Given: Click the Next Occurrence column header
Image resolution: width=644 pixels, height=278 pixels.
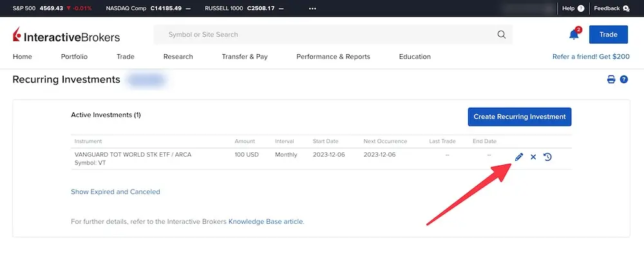Looking at the screenshot, I should pyautogui.click(x=385, y=141).
